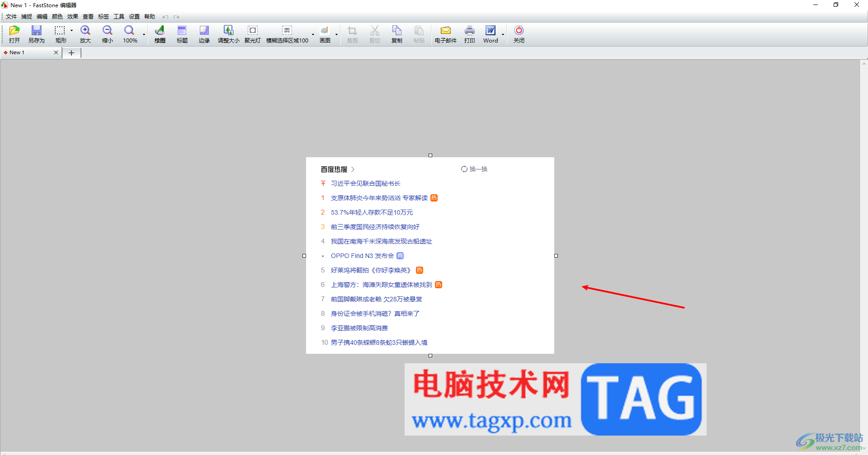Click text 习近平会见联合国秘书长
Screen dimensions: 868x455
366,183
